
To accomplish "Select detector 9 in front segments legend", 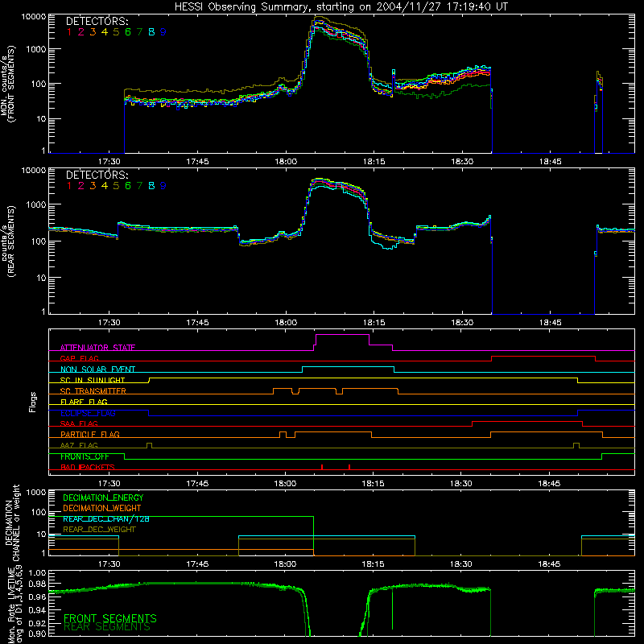I will [163, 32].
